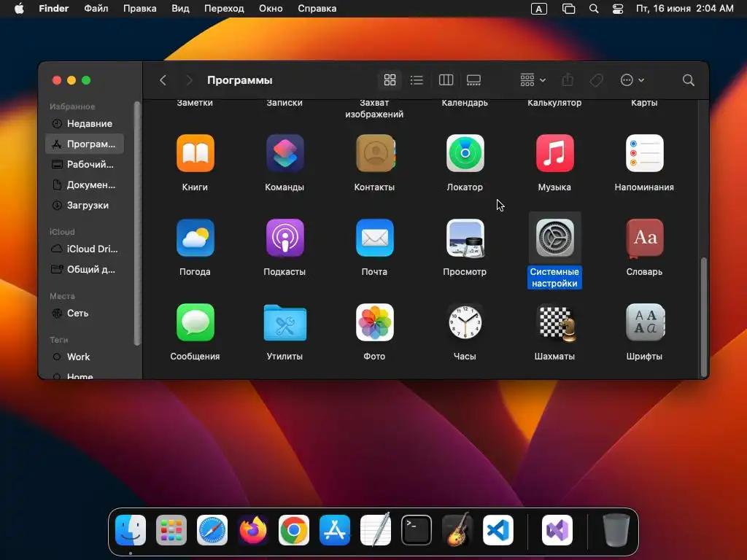Open Загрузки in the sidebar
The image size is (747, 560).
pos(85,205)
